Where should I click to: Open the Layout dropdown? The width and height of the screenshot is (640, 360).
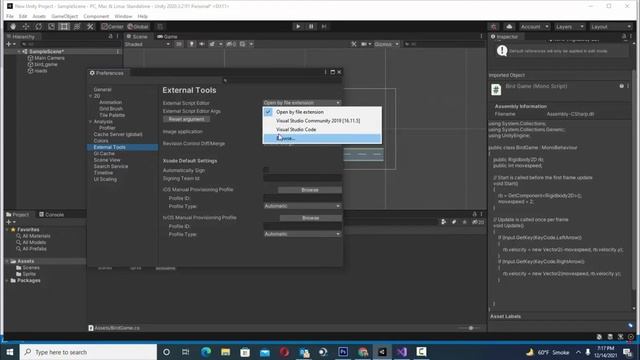[611, 27]
